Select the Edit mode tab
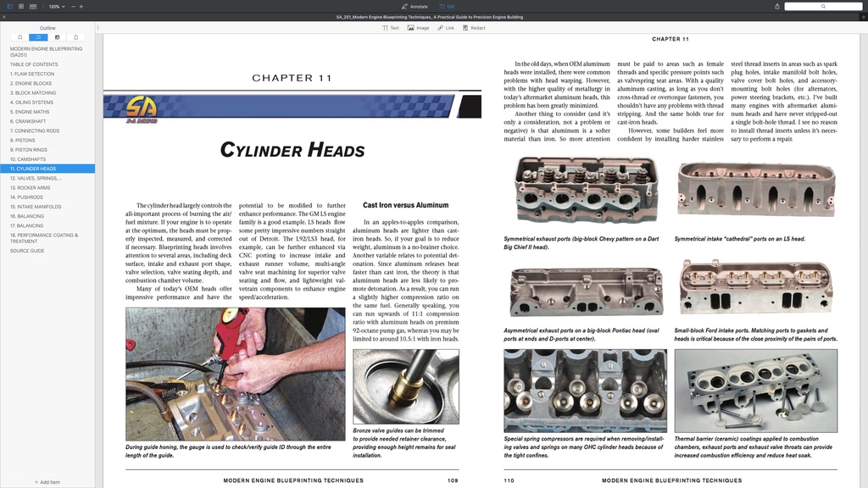Screen dimensions: 868x488 (x=447, y=6)
